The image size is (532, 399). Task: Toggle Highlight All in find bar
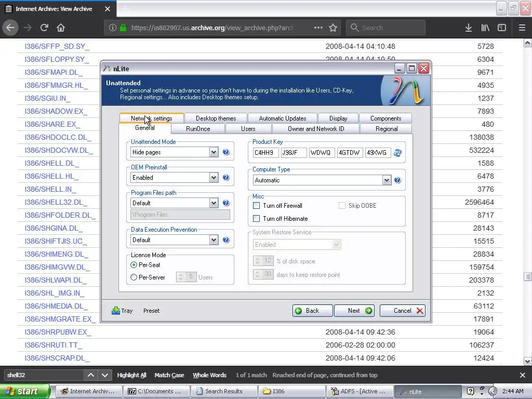[131, 375]
